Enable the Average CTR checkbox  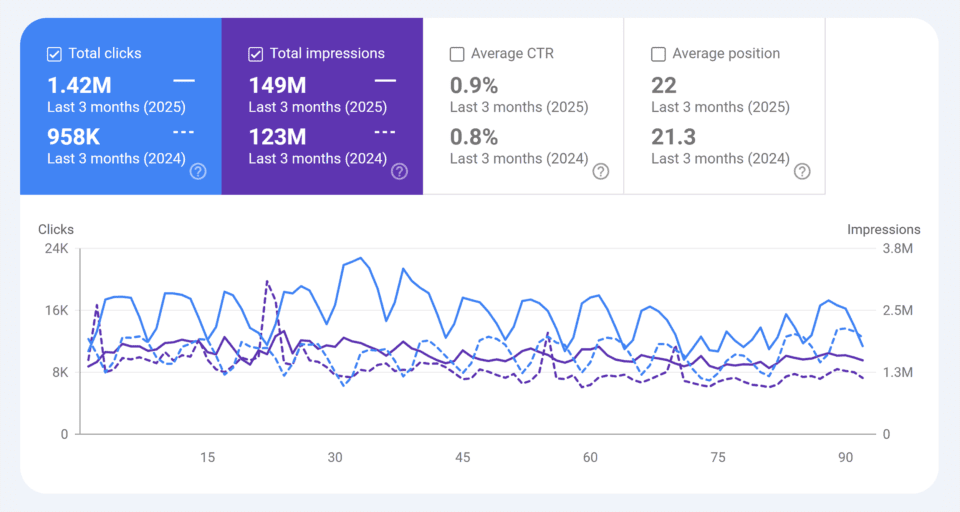point(457,54)
